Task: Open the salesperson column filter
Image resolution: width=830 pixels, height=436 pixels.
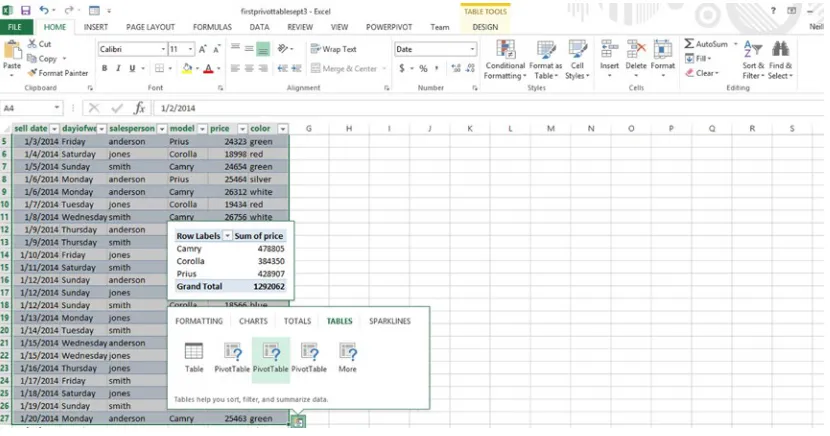Action: point(161,129)
